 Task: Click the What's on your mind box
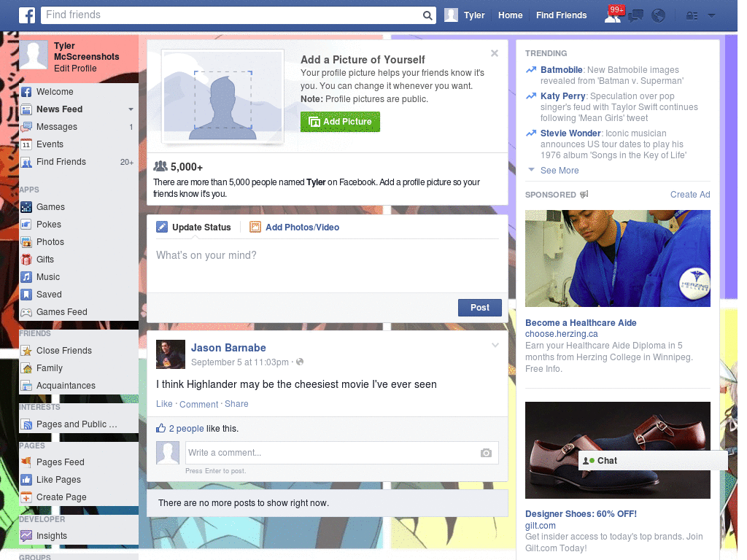pos(328,265)
